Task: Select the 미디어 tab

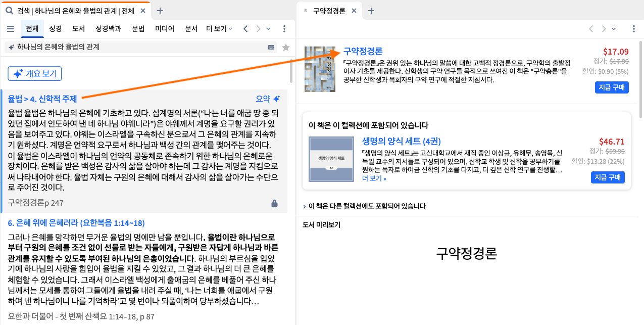Action: click(x=165, y=29)
